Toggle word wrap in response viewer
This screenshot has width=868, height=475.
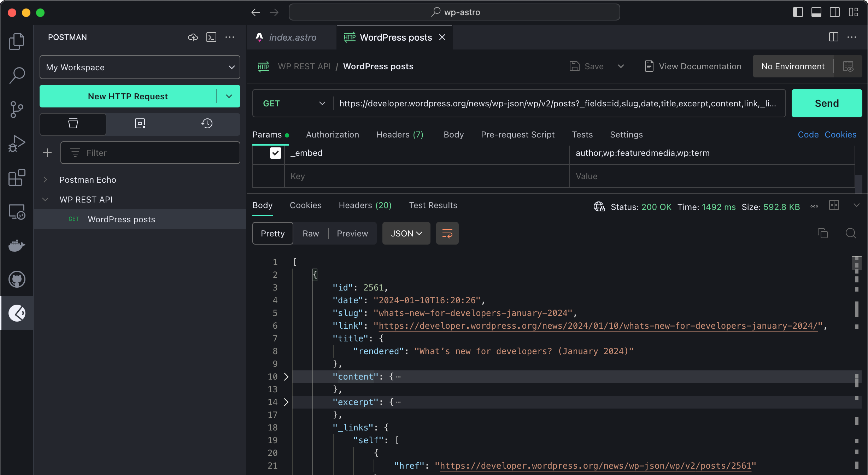[447, 233]
